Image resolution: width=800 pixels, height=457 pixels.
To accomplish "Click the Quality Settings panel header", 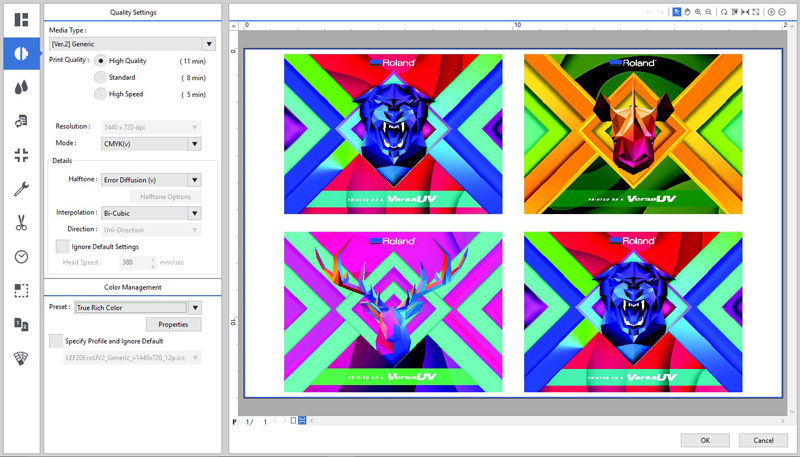I will 133,13.
